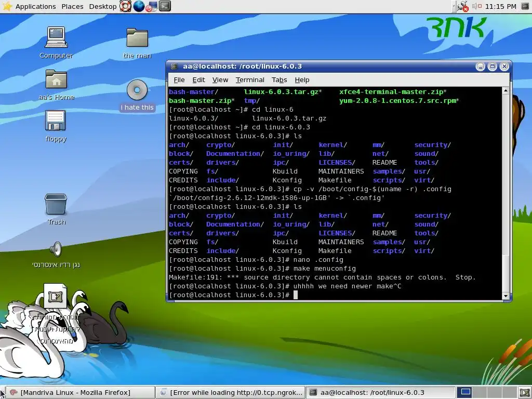Click the bottom-right panel applet icon
This screenshot has width=532, height=399.
(x=525, y=393)
